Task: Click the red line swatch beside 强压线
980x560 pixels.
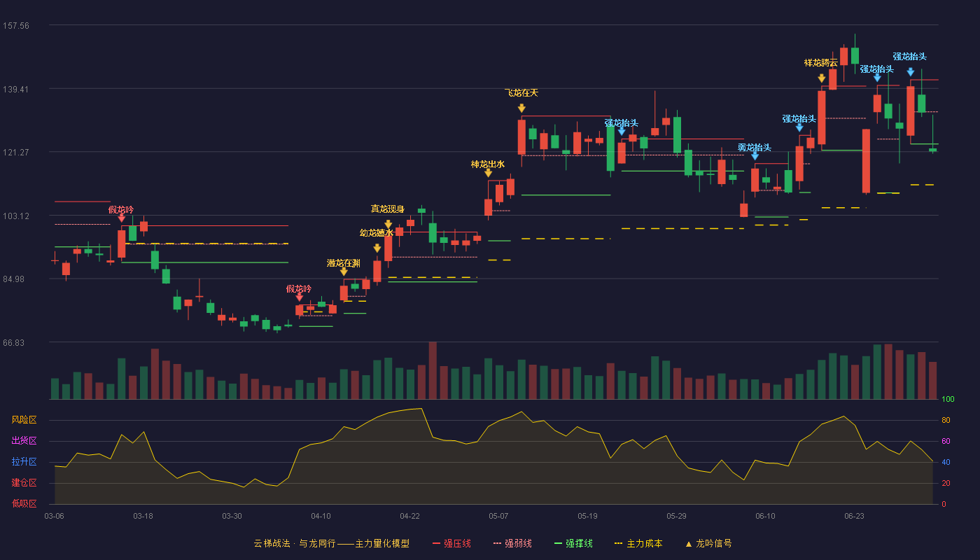Action: tap(437, 544)
